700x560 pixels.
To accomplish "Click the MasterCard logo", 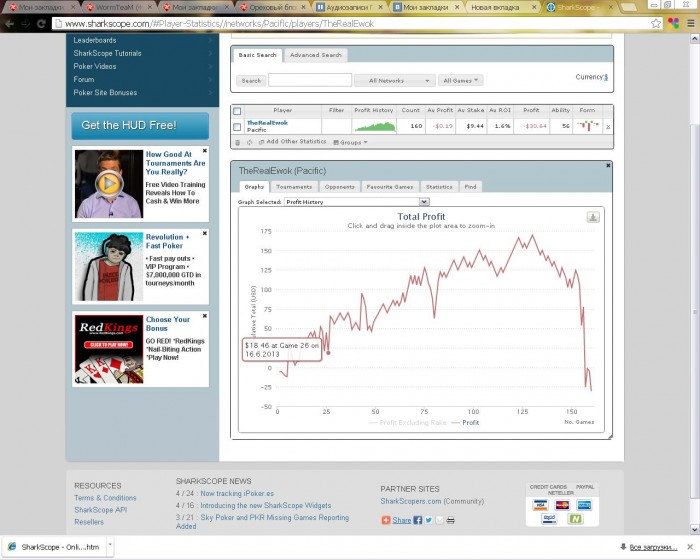I will pyautogui.click(x=562, y=506).
